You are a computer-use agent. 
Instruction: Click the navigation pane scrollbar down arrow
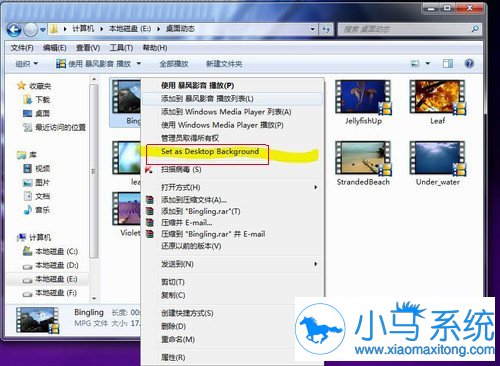[94, 298]
